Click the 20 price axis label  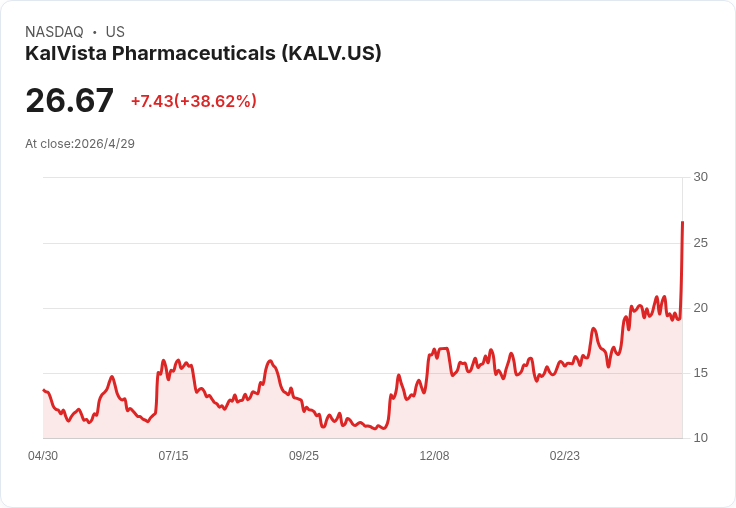(x=700, y=308)
